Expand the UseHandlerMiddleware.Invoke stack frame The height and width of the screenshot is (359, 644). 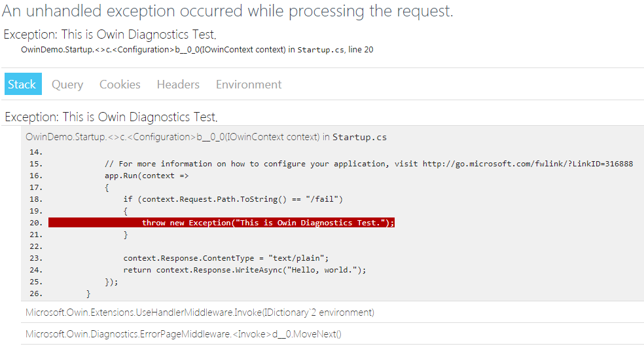click(x=200, y=312)
